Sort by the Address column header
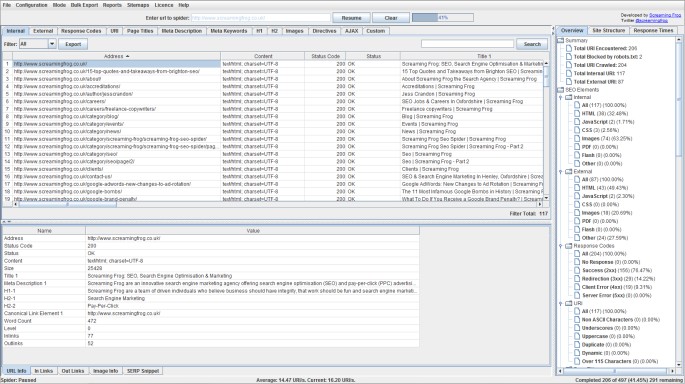 pyautogui.click(x=116, y=56)
